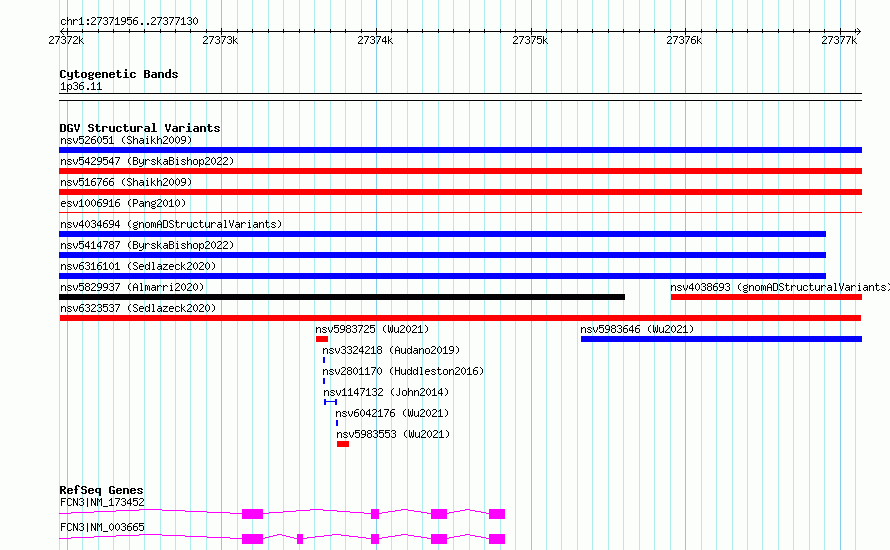Click the FCN3|NM_003665 gene label

tap(102, 527)
